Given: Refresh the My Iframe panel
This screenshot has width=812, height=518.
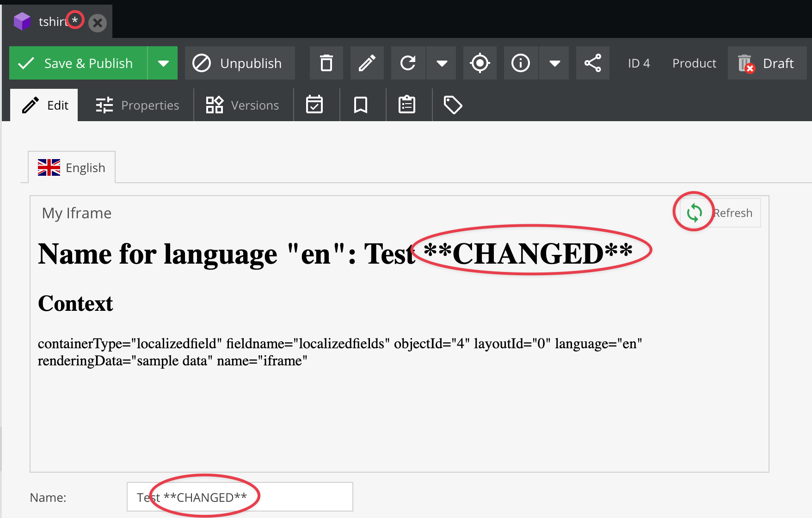Looking at the screenshot, I should [x=720, y=213].
